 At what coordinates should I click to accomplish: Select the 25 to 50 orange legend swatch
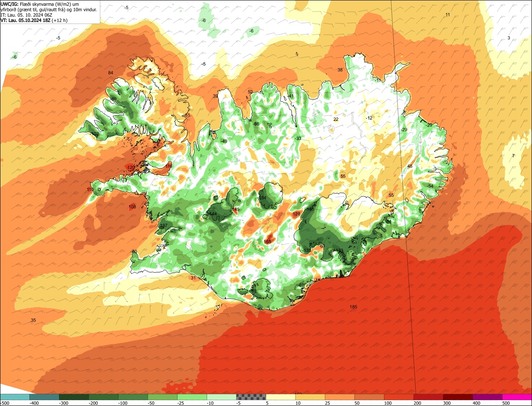coord(340,397)
